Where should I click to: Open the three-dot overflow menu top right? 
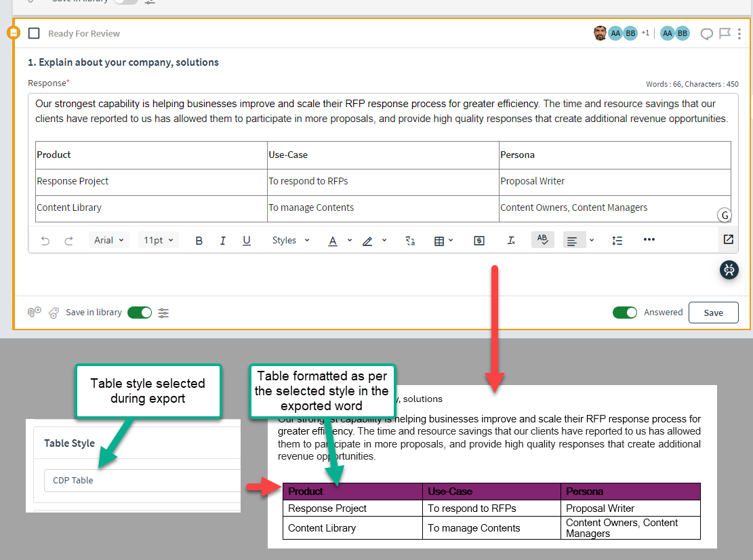coord(739,33)
